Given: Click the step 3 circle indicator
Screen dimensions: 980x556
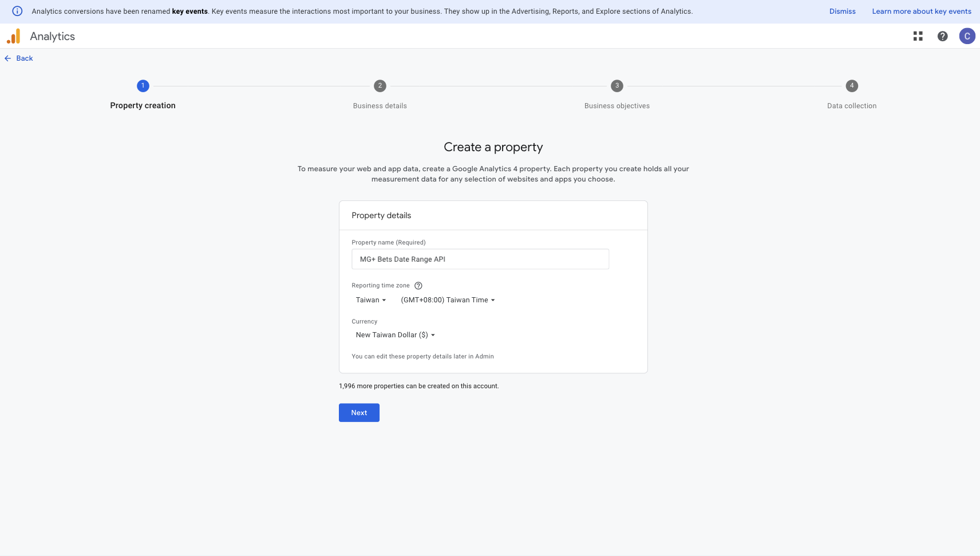Looking at the screenshot, I should [617, 86].
